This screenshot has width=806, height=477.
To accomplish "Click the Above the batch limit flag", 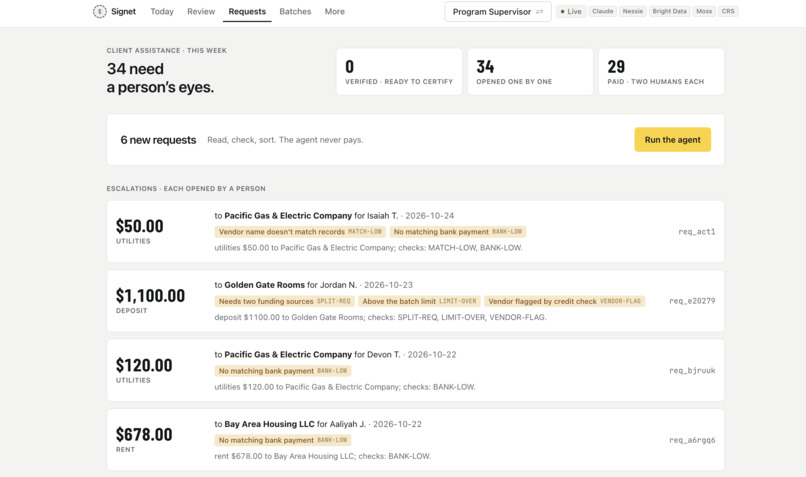I will [419, 301].
